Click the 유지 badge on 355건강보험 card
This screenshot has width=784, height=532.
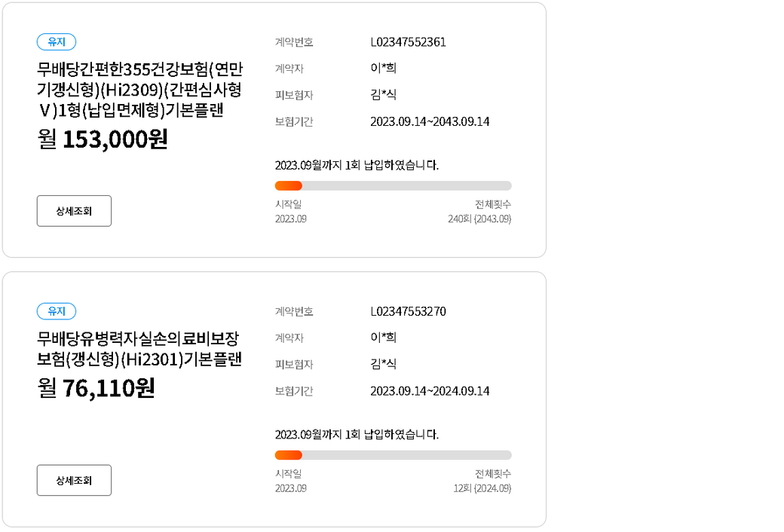pos(57,42)
